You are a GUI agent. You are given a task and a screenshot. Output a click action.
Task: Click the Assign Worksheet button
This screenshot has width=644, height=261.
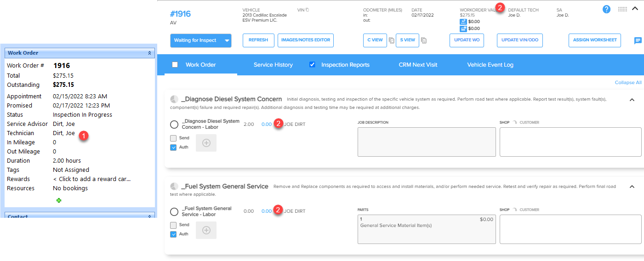(x=595, y=40)
